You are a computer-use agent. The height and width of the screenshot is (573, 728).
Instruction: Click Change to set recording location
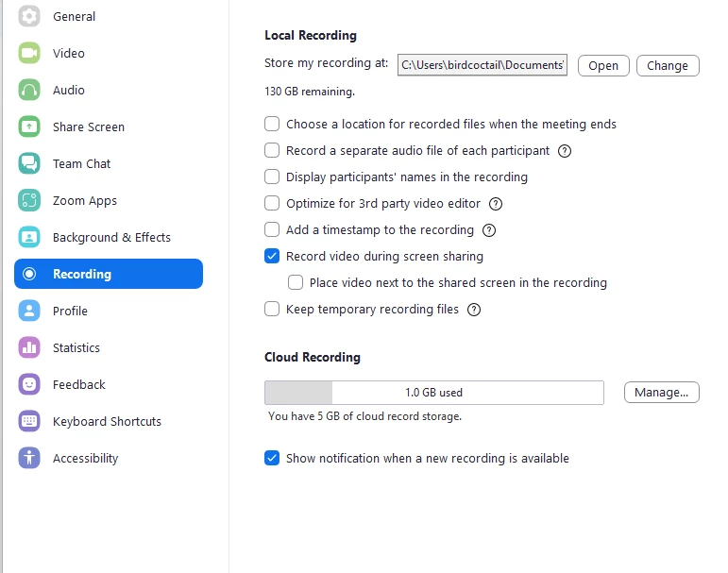pos(668,65)
